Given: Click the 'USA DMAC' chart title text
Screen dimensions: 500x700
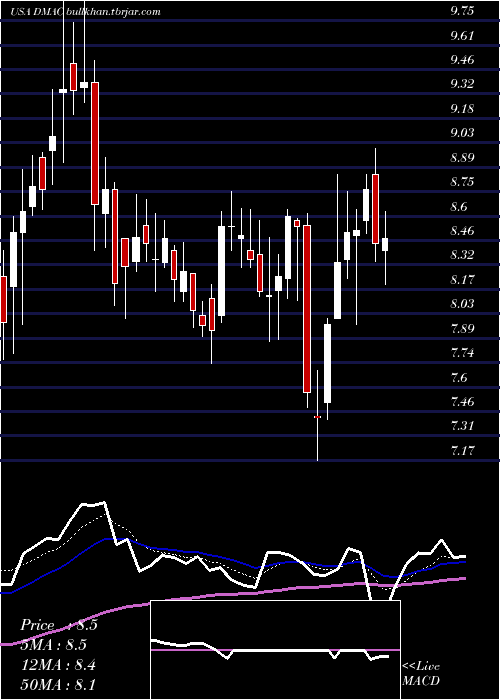Looking at the screenshot, I should coord(37,12).
